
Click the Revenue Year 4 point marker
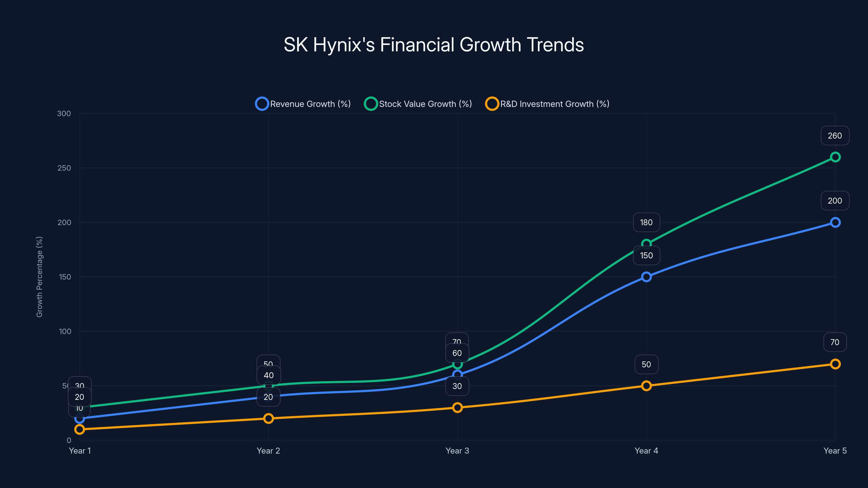click(x=646, y=277)
